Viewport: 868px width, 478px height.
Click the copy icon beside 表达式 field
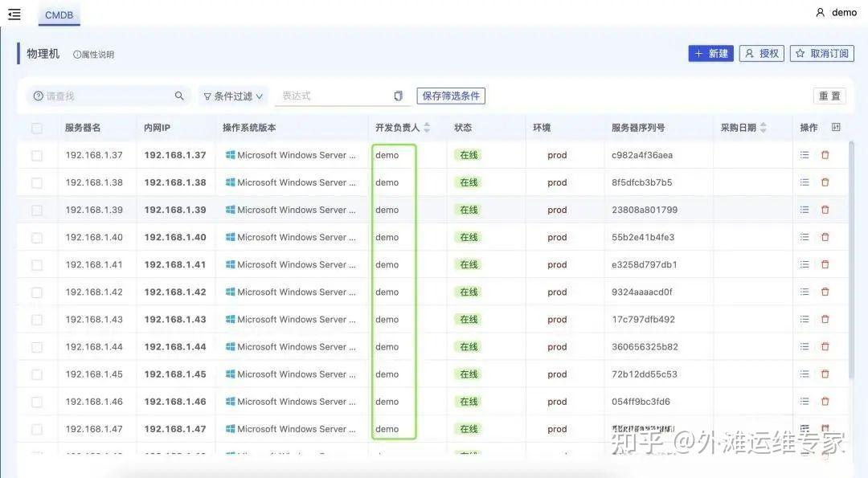tap(398, 95)
